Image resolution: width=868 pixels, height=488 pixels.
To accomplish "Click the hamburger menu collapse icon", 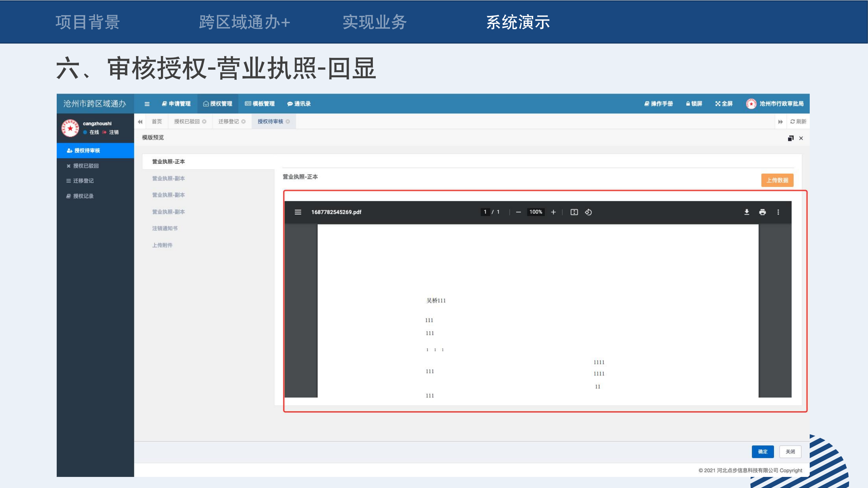I will (x=147, y=104).
